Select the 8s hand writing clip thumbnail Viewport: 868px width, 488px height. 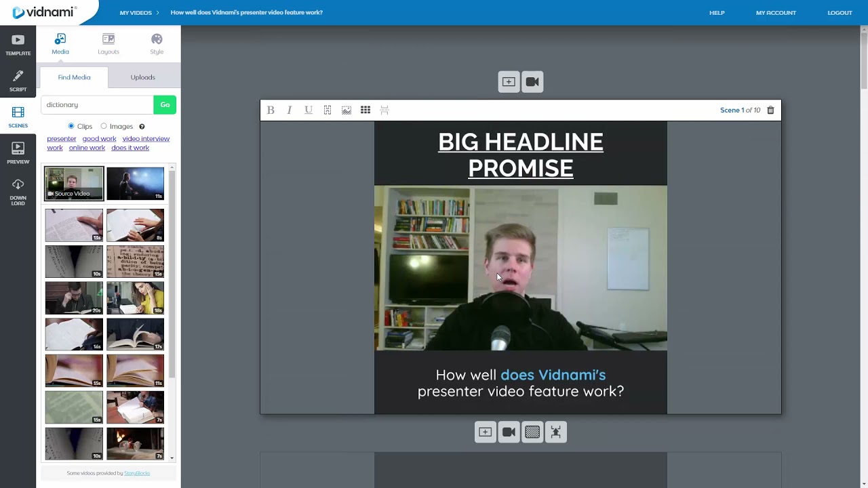[x=135, y=225]
